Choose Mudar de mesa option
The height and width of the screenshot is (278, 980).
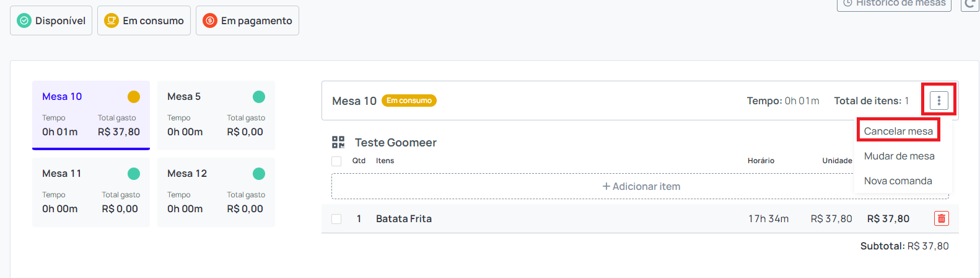coord(899,156)
